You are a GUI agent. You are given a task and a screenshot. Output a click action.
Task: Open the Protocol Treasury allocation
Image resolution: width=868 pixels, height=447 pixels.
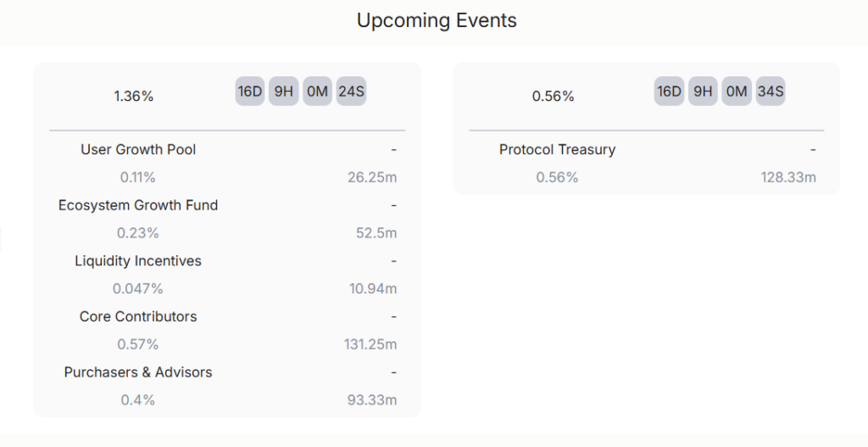click(557, 149)
